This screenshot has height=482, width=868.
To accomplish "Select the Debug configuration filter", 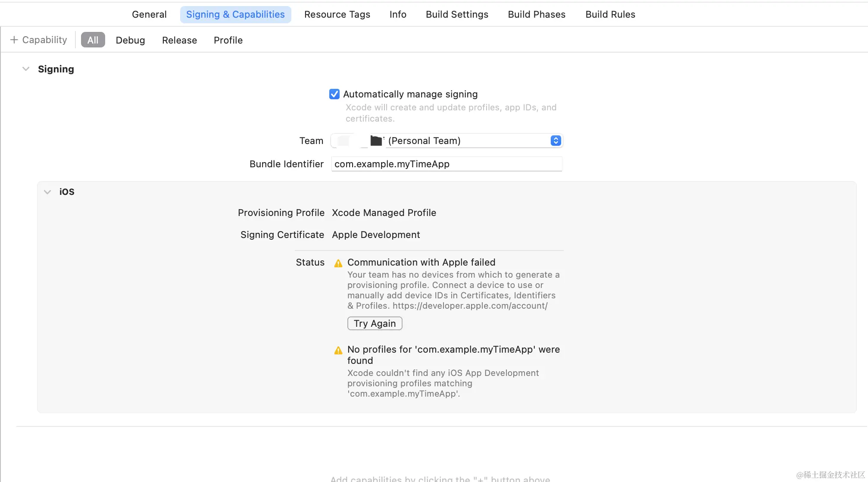I will pyautogui.click(x=130, y=40).
